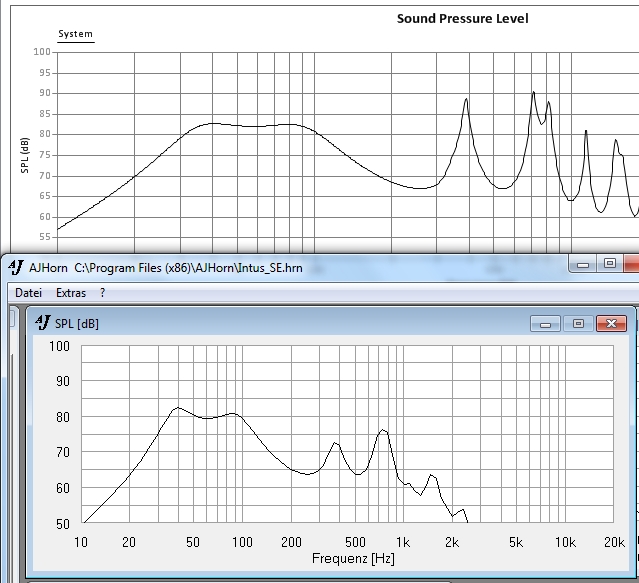Screen dimensions: 639x583
Task: Maximize the main AJHorn window
Action: [609, 264]
